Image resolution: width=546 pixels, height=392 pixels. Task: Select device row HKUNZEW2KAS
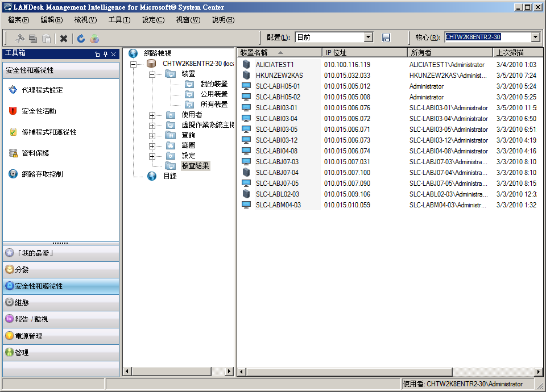(x=390, y=76)
